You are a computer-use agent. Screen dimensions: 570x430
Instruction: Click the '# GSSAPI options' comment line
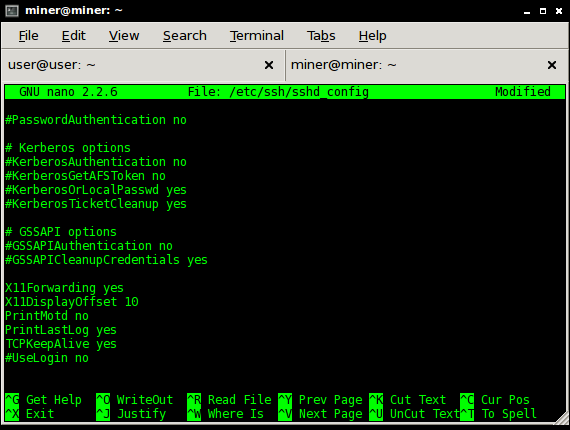tap(61, 232)
